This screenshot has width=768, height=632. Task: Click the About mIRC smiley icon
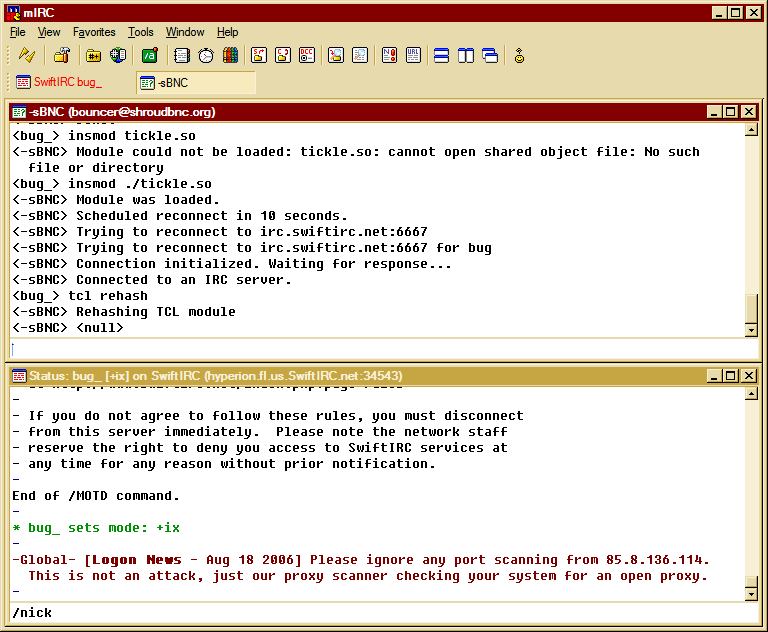coord(519,55)
